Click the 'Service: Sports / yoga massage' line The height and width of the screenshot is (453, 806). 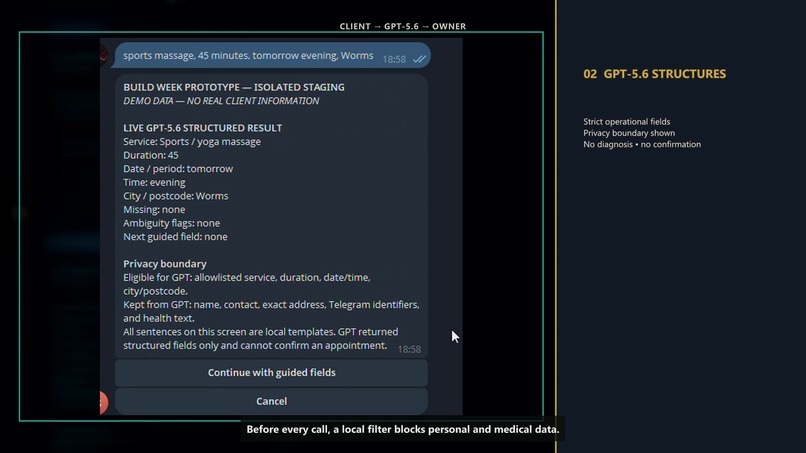192,141
